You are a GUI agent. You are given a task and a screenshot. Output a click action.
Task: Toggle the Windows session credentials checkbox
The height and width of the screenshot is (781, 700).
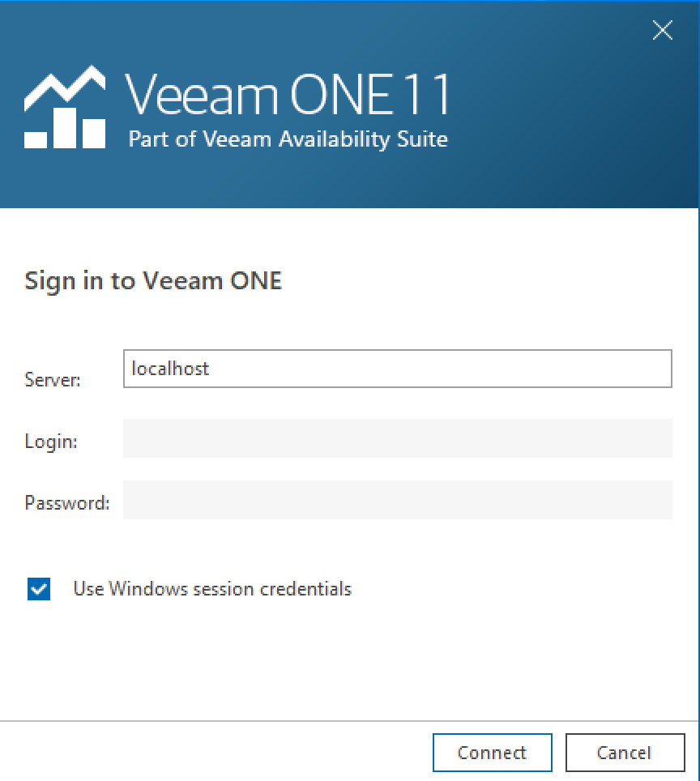coord(38,589)
